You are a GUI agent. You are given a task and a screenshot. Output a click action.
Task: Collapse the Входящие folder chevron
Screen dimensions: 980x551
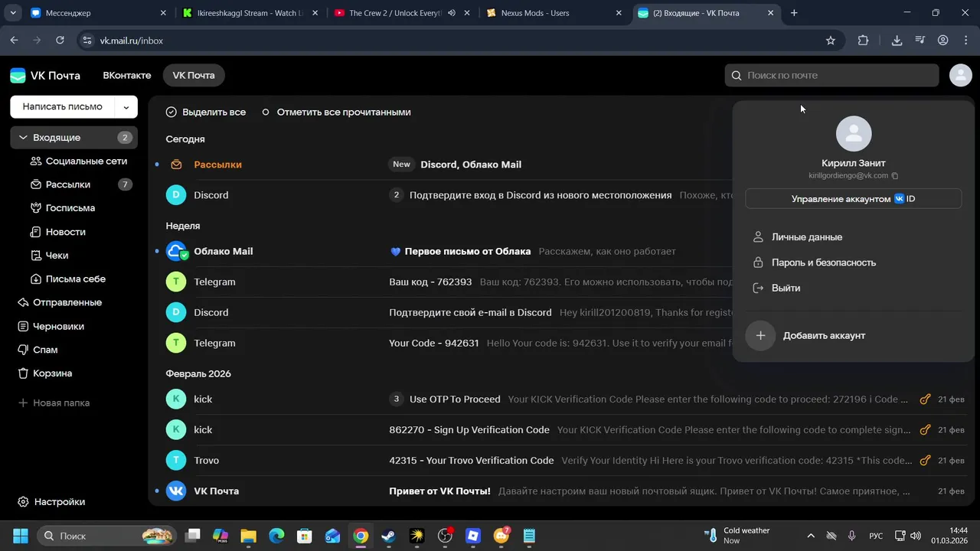pos(23,138)
